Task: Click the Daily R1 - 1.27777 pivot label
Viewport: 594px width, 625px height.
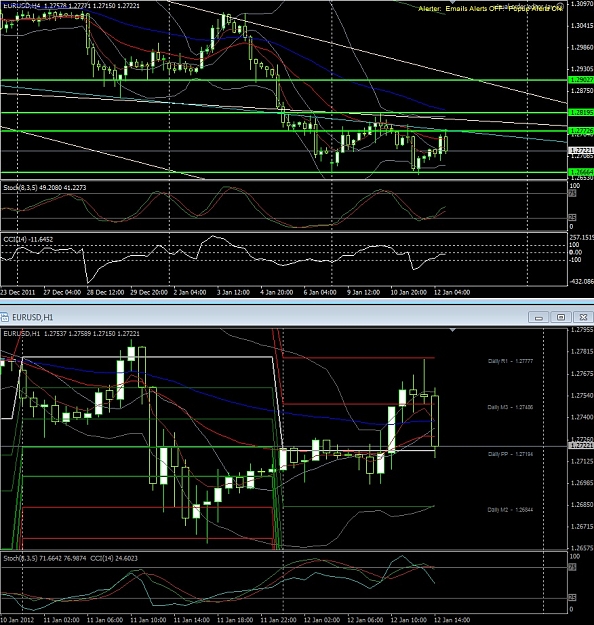Action: pos(510,361)
